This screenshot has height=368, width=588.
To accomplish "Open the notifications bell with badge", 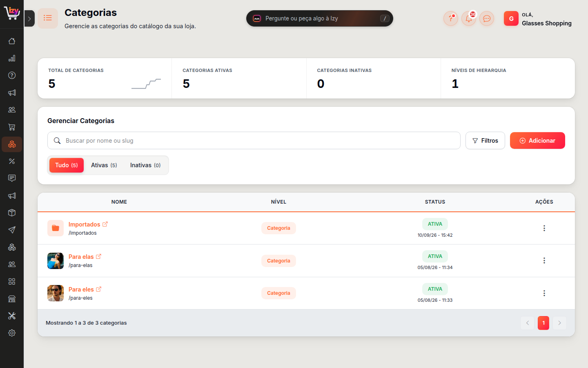I will pyautogui.click(x=469, y=18).
